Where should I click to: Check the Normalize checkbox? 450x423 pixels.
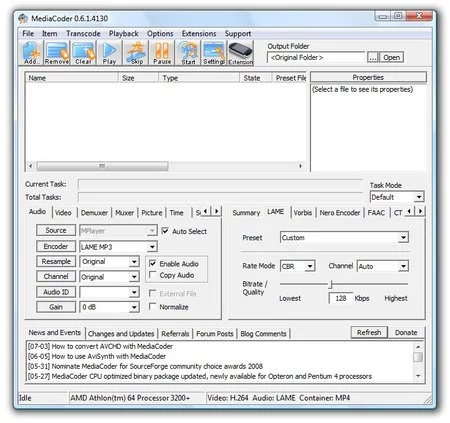point(153,306)
